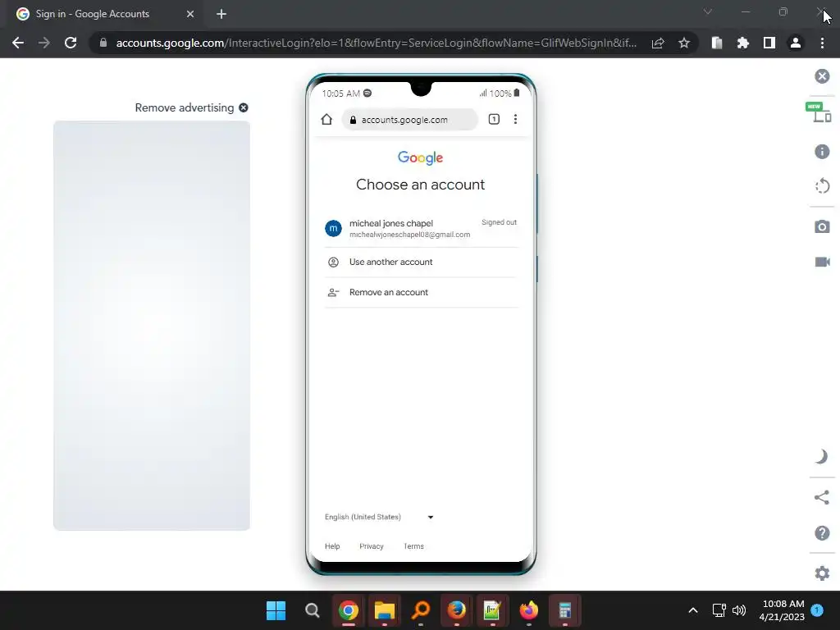Open the Chrome tab search chevron

pos(708,11)
